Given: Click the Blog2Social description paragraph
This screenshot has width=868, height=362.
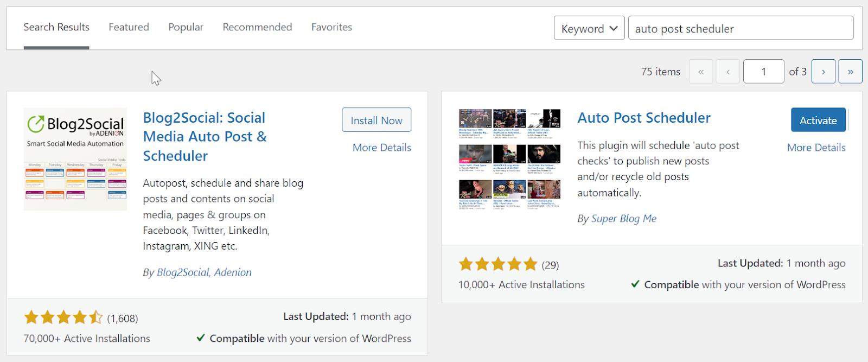Looking at the screenshot, I should [223, 215].
